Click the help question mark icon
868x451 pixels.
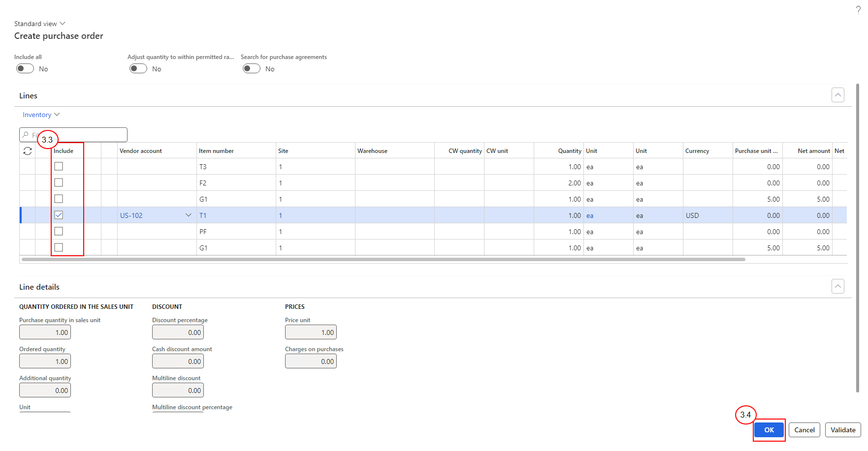pos(858,10)
